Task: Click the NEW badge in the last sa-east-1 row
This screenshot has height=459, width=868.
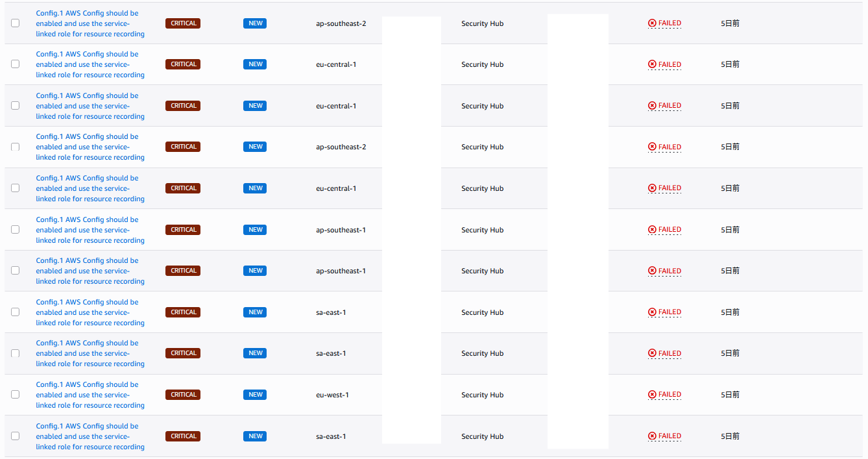Action: click(x=255, y=436)
